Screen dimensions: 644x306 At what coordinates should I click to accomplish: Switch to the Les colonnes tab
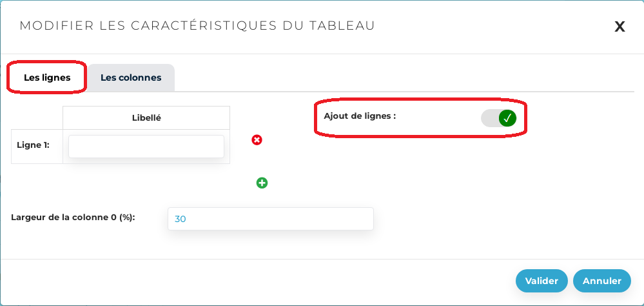(131, 78)
